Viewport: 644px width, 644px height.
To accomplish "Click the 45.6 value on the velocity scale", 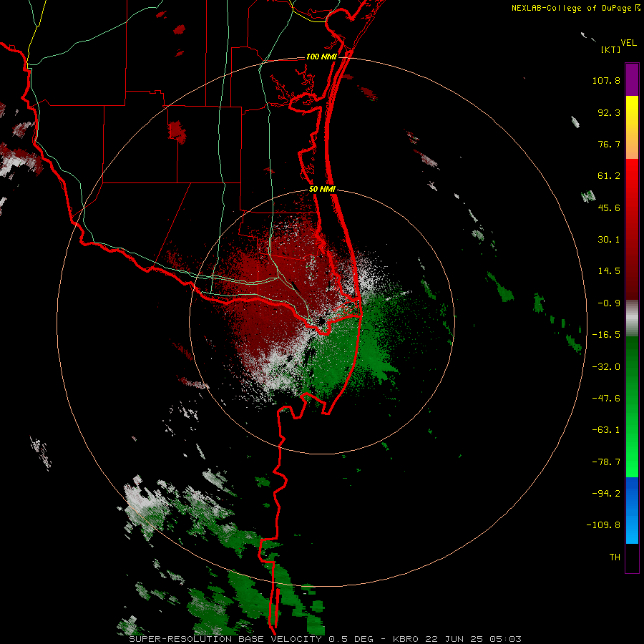I will point(609,208).
